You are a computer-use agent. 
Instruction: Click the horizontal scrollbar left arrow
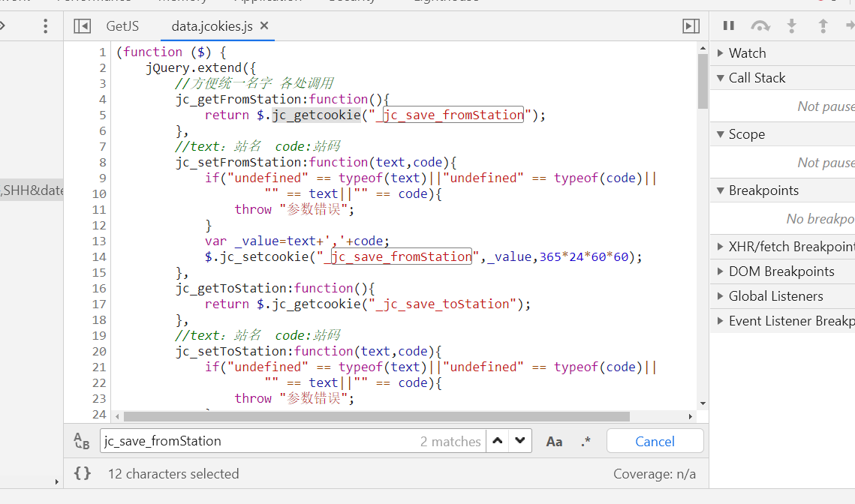[x=117, y=416]
